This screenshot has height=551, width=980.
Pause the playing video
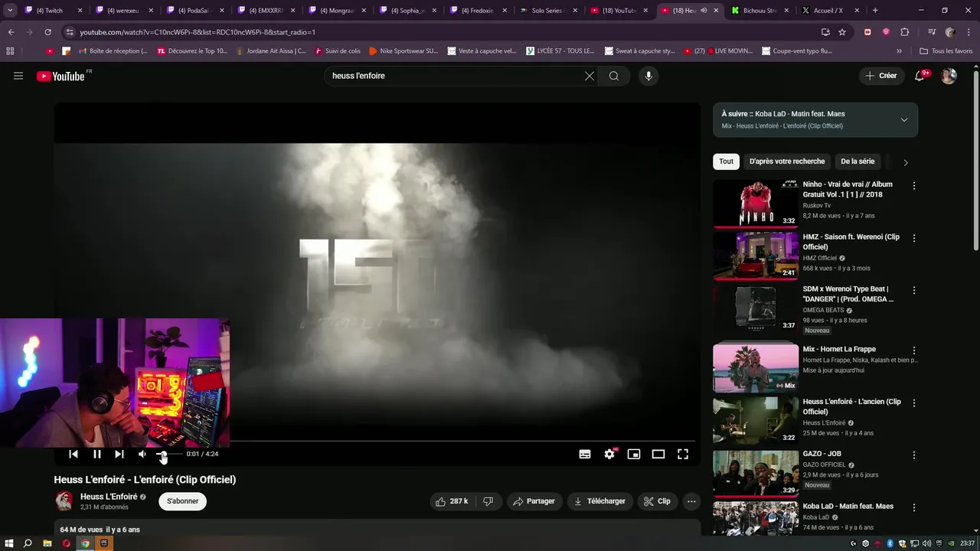click(97, 454)
